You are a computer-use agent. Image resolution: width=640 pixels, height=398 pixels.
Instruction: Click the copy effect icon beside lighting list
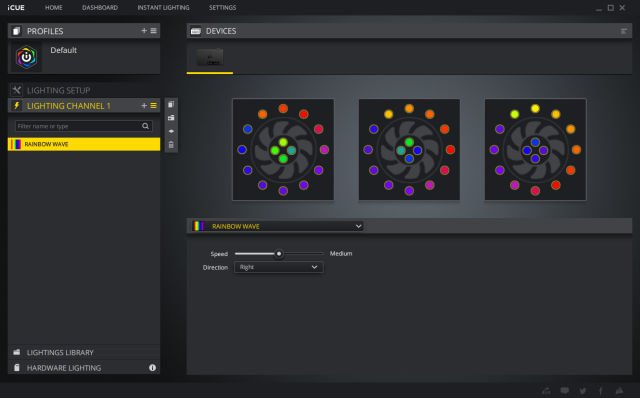[x=171, y=105]
